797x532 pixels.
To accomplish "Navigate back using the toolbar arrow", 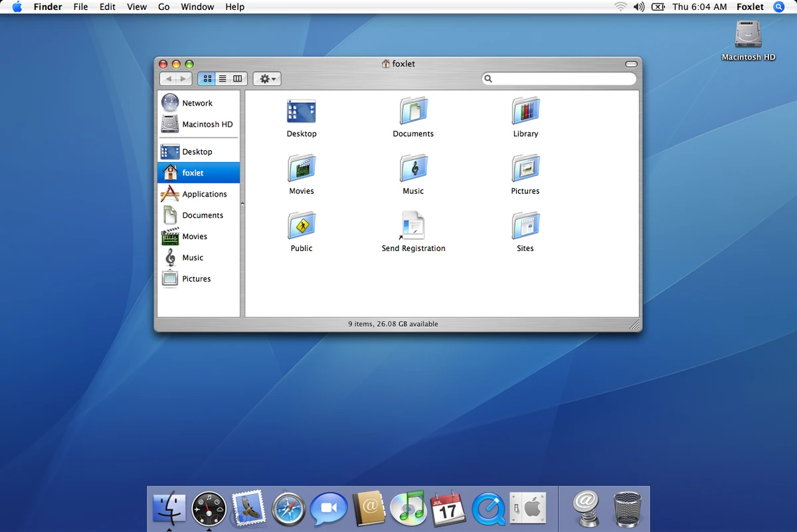I will coord(168,78).
